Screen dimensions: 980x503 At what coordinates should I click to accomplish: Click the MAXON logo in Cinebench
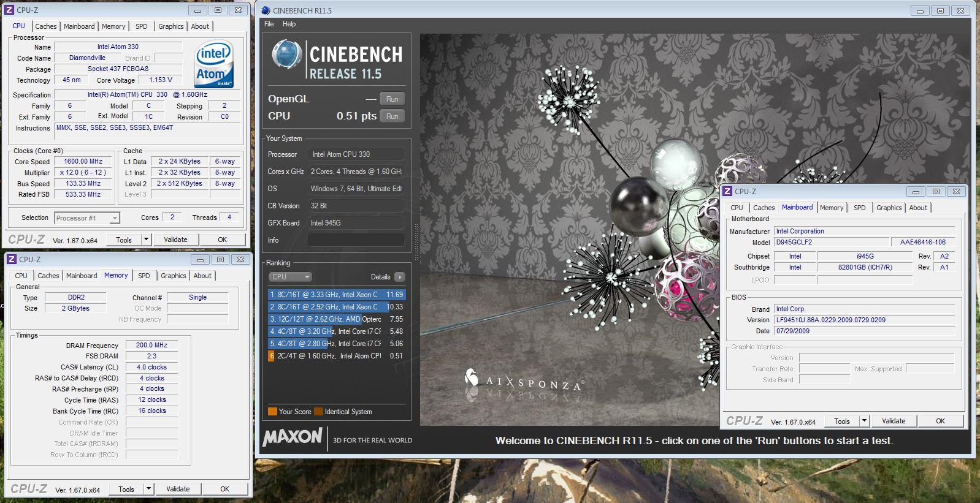[293, 437]
